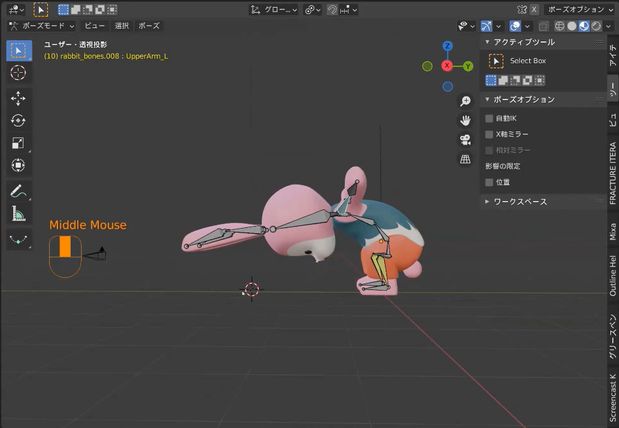Open transform orientation グロー dropdown
Screen dimensions: 619x428
tap(274, 9)
